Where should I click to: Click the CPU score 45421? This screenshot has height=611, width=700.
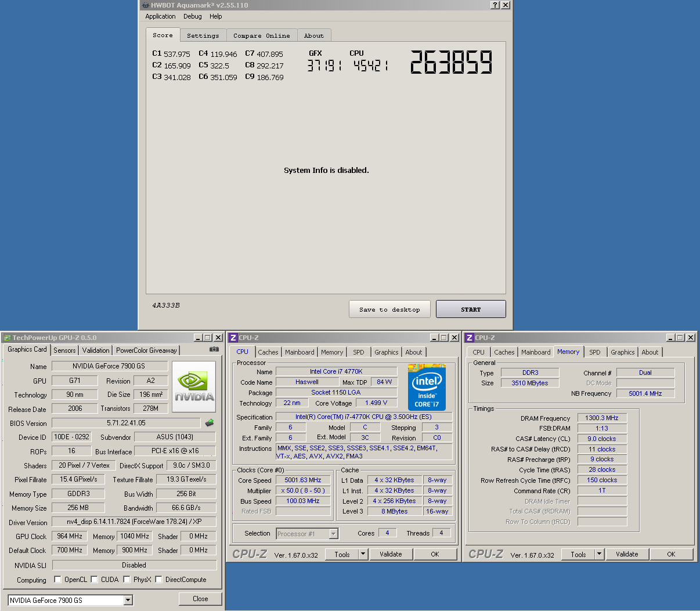(370, 66)
